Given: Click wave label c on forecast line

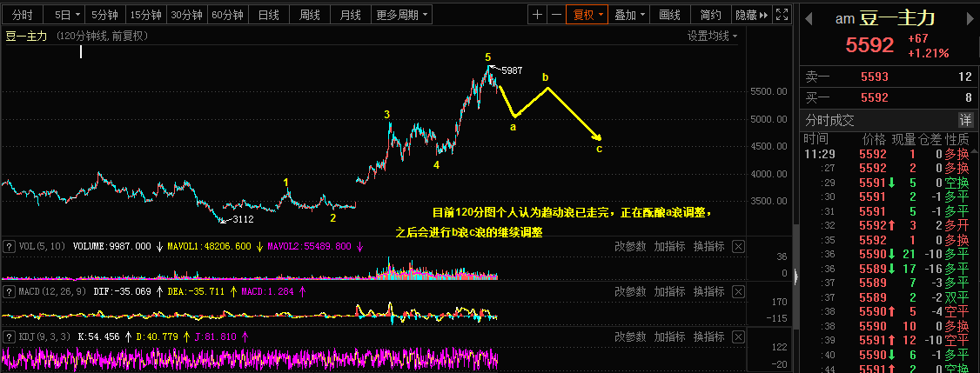Looking at the screenshot, I should click(600, 149).
